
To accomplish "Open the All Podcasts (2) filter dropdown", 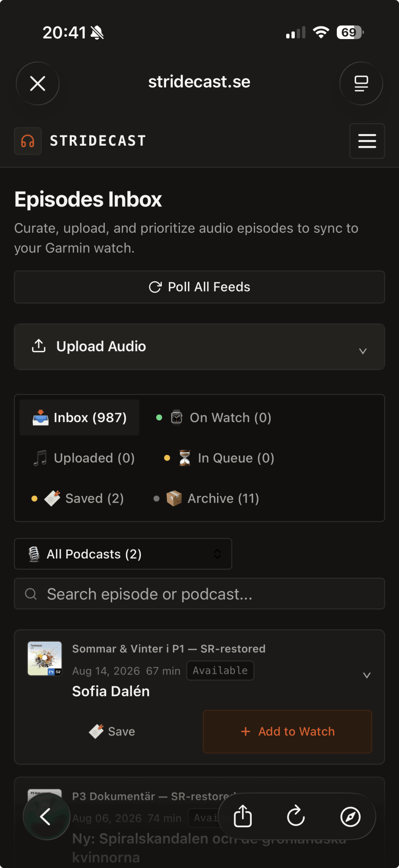I will pyautogui.click(x=123, y=554).
